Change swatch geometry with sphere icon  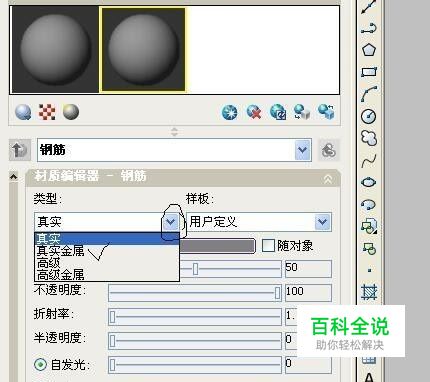pyautogui.click(x=23, y=112)
